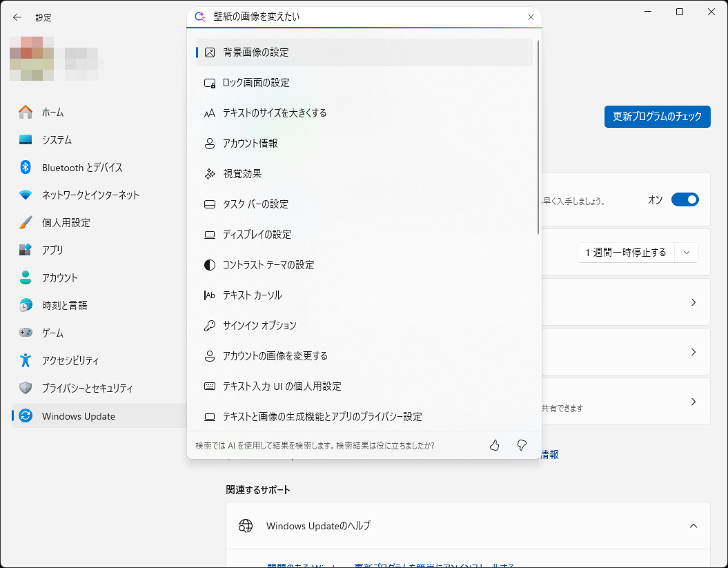Give thumbs up feedback on search results
Image resolution: width=728 pixels, height=568 pixels.
click(x=494, y=445)
